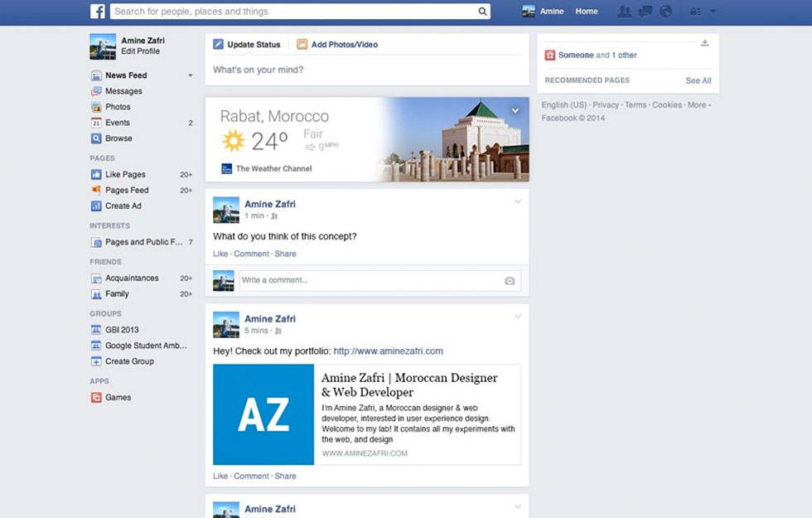Open friend requests icon in top bar

click(x=625, y=12)
